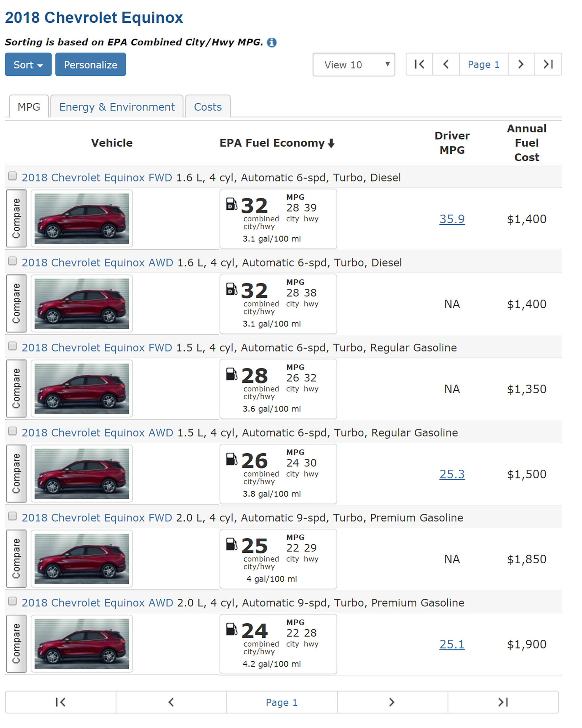Go to first page in top pagination

(x=419, y=64)
